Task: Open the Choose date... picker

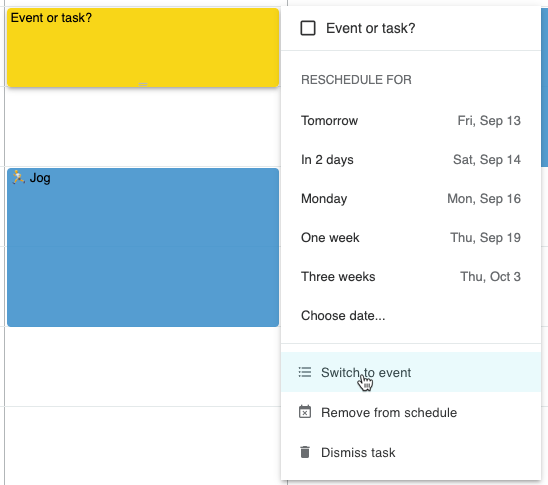Action: point(411,316)
